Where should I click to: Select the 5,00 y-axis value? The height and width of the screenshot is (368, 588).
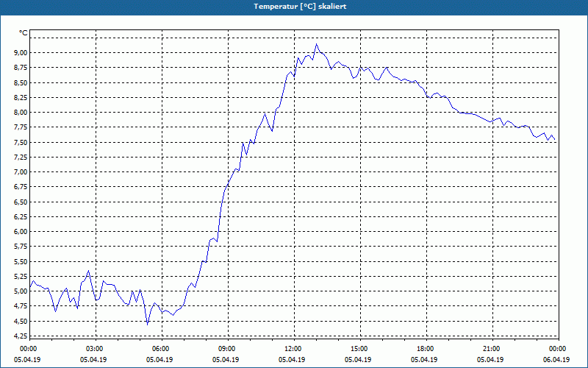[x=21, y=291]
